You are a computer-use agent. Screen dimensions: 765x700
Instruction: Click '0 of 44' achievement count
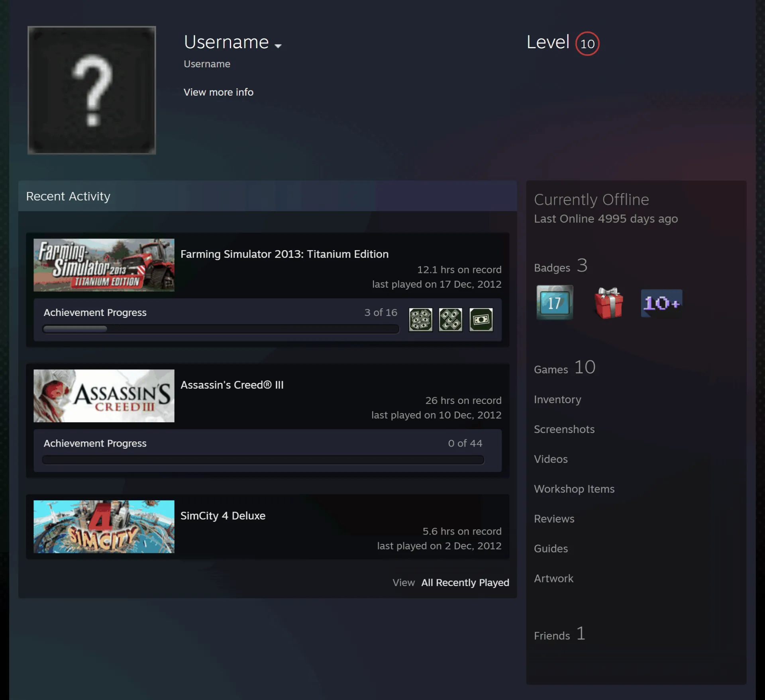[x=465, y=443]
